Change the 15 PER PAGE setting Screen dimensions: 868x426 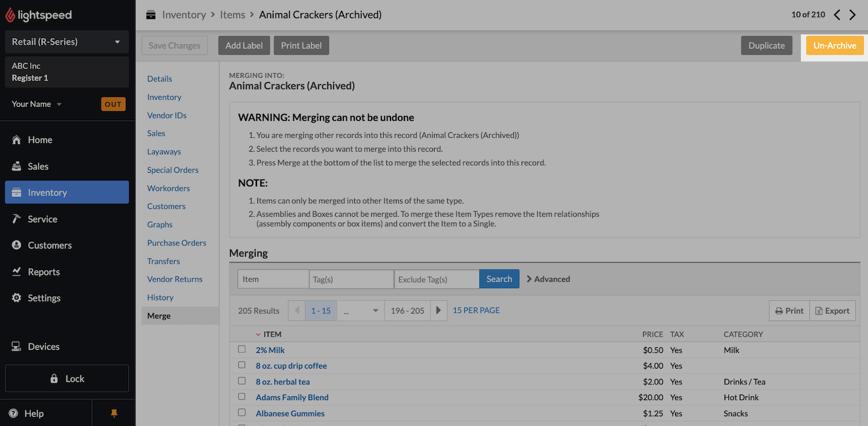[x=476, y=310]
